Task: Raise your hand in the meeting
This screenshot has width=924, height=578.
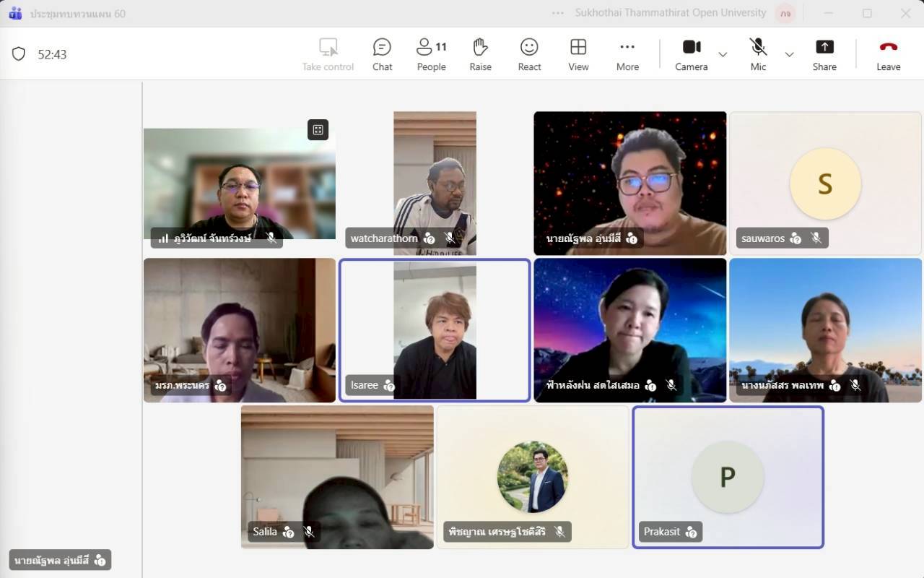Action: 480,55
